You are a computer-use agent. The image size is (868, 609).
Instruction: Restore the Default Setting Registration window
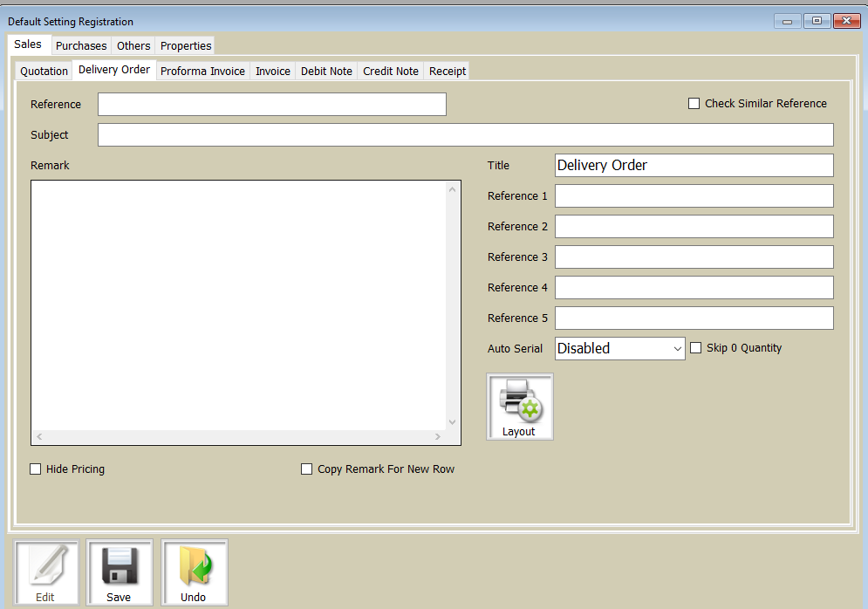817,21
